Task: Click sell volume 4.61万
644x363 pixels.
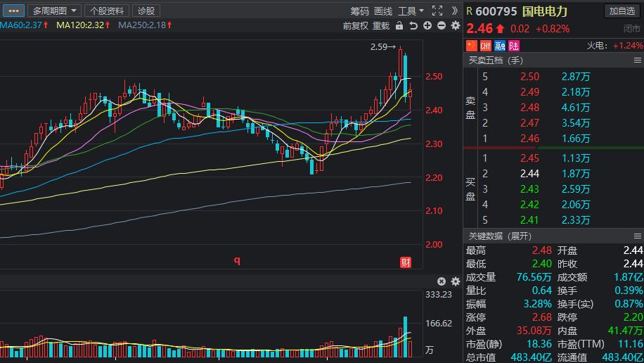Action: click(x=576, y=108)
